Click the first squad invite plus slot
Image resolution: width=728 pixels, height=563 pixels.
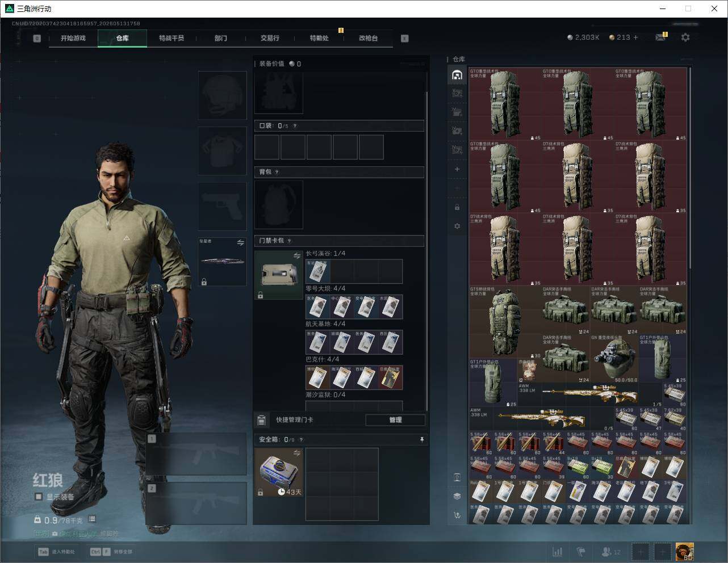pyautogui.click(x=641, y=552)
